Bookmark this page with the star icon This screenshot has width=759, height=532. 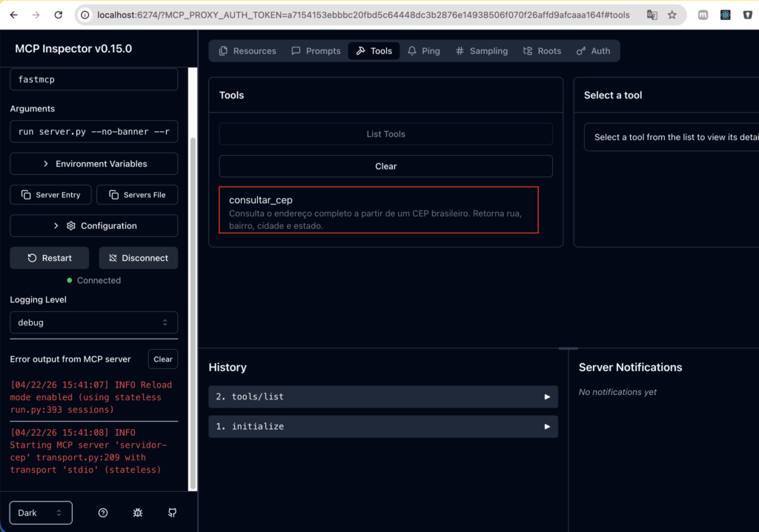pos(672,15)
